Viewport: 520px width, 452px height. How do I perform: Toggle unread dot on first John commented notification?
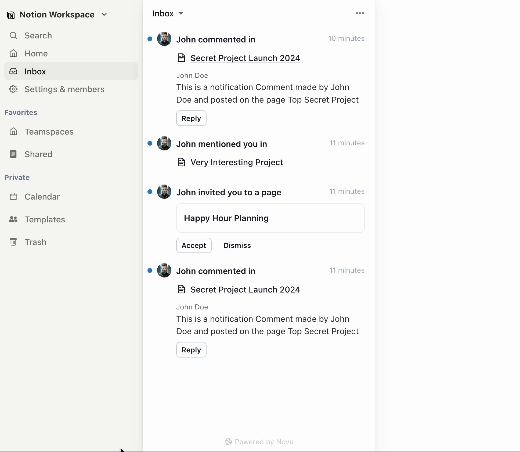click(x=150, y=39)
